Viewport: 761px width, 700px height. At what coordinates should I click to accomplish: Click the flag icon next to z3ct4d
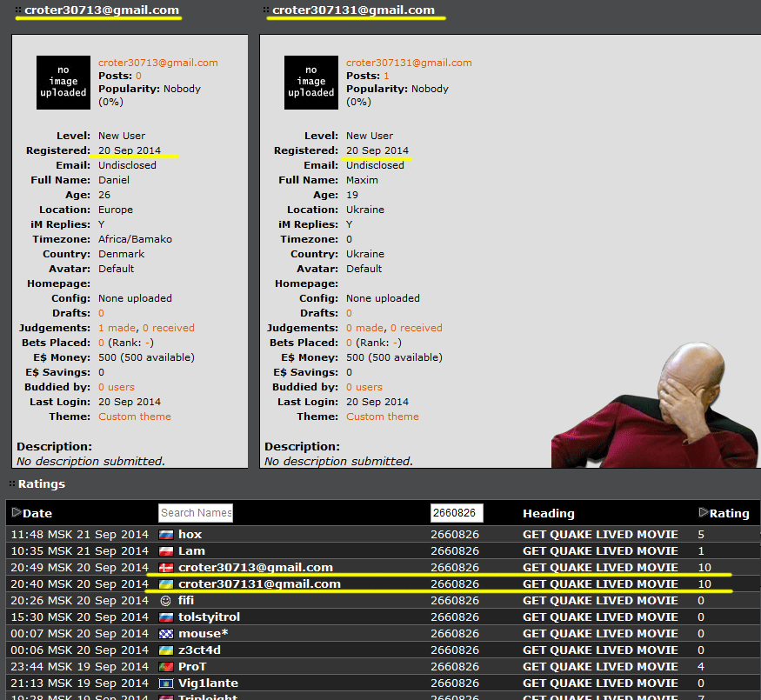point(165,650)
